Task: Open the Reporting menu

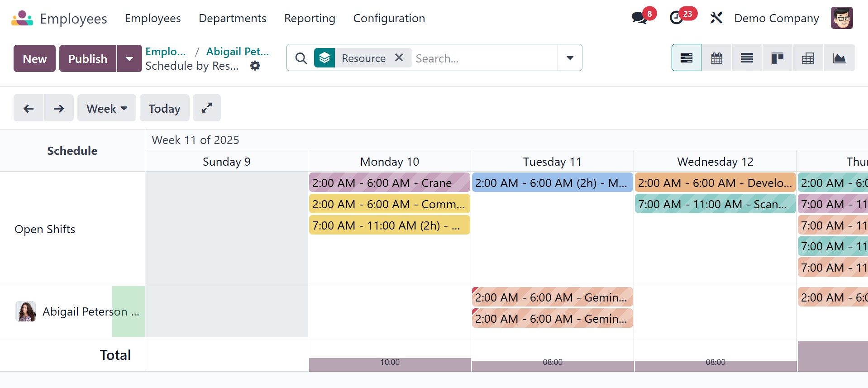Action: pos(310,18)
